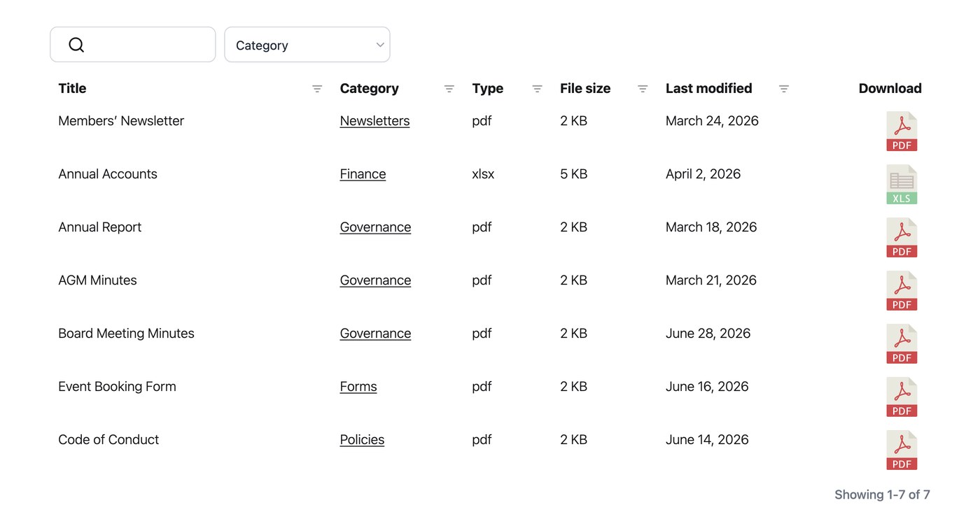The image size is (980, 528).
Task: Select the Annual Report title
Action: coord(99,227)
